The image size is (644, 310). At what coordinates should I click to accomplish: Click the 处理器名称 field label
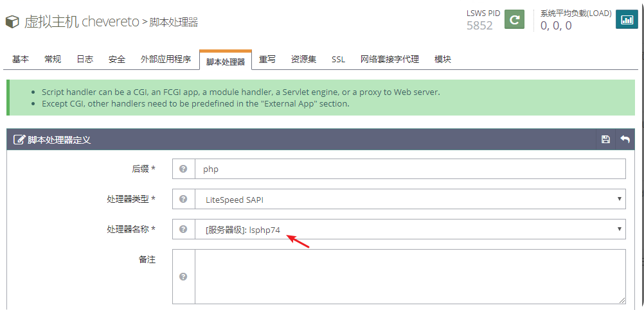130,228
